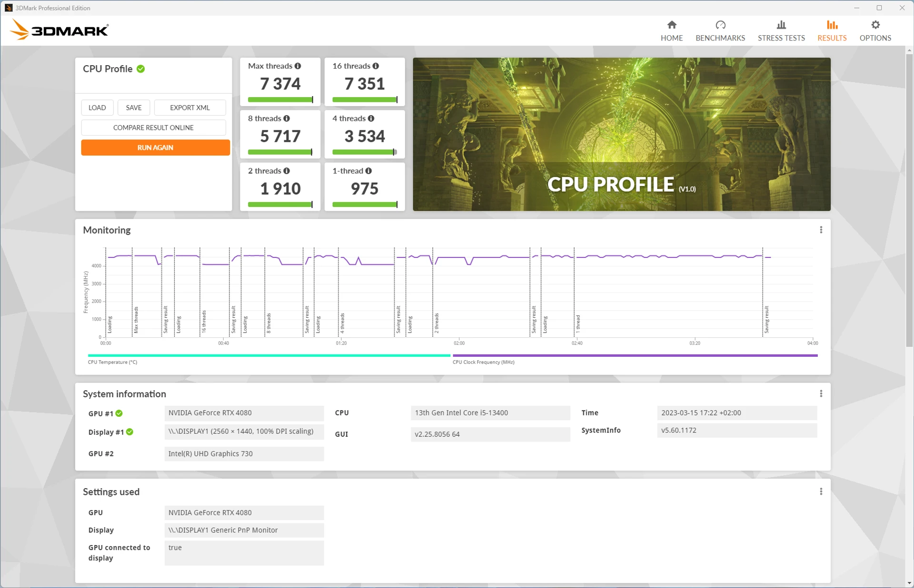Click the 1-thread score bar

point(365,204)
